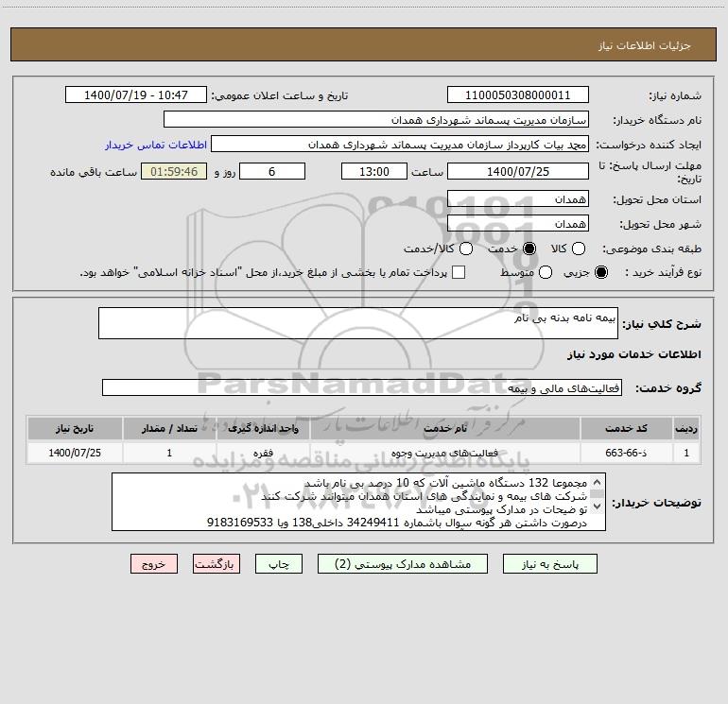This screenshot has height=704, width=728.
Task: Click the خروج exit button
Action: (154, 564)
